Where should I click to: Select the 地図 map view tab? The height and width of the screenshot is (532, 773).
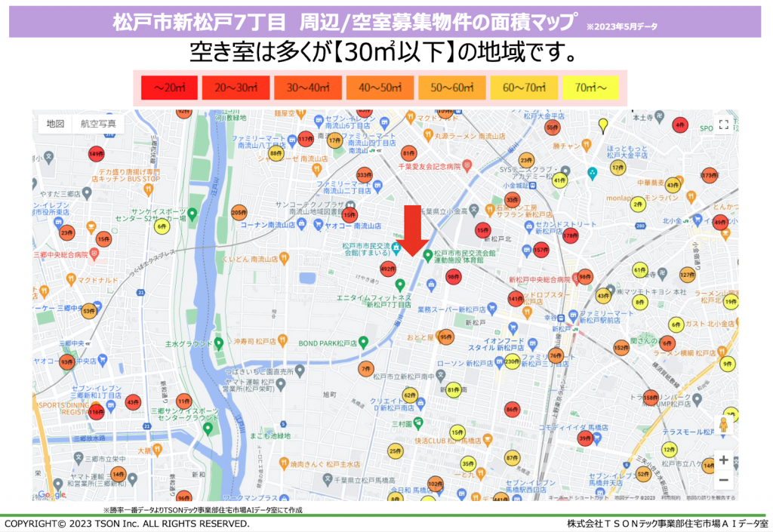point(55,124)
